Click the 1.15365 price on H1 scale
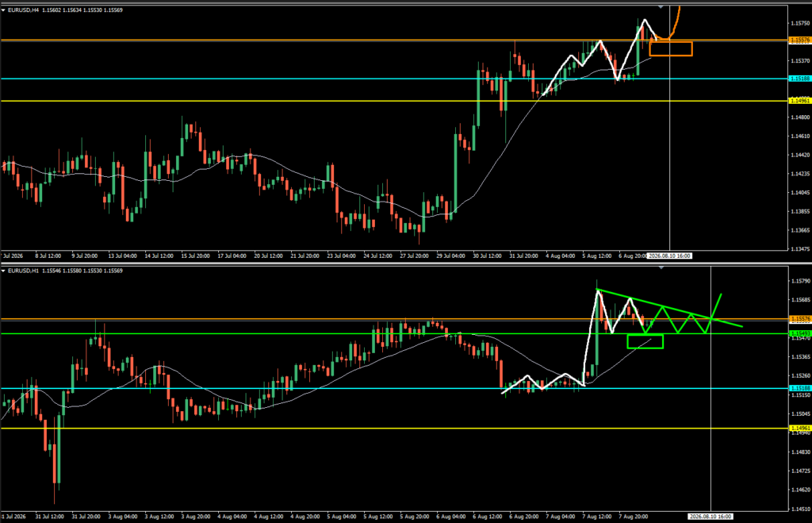 point(800,356)
